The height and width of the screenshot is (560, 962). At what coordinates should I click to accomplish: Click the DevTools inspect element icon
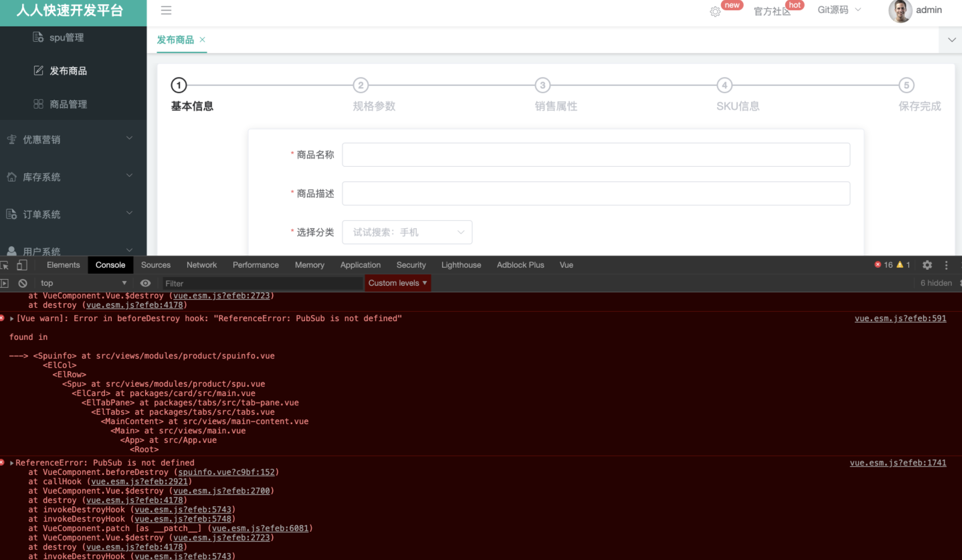point(5,265)
